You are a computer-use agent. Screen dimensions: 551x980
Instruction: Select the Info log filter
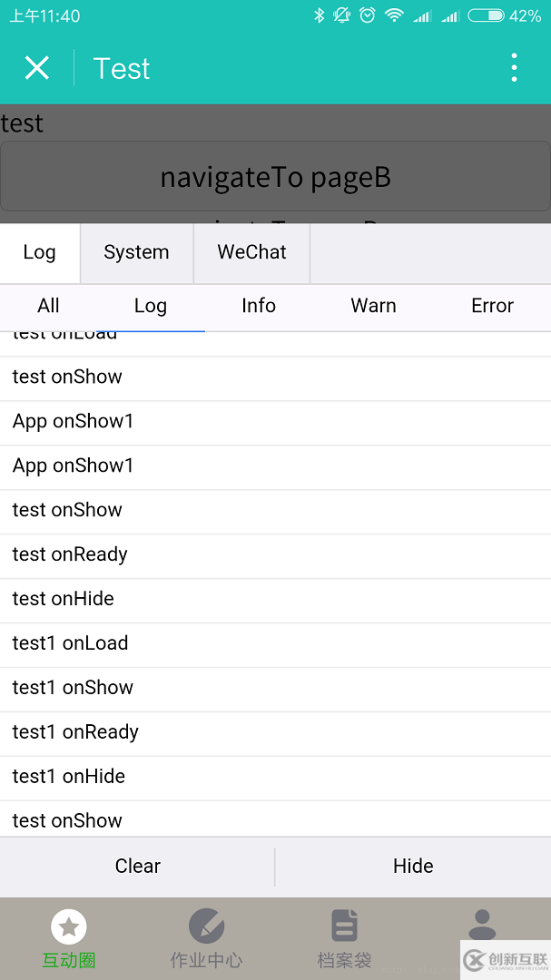[x=259, y=306]
